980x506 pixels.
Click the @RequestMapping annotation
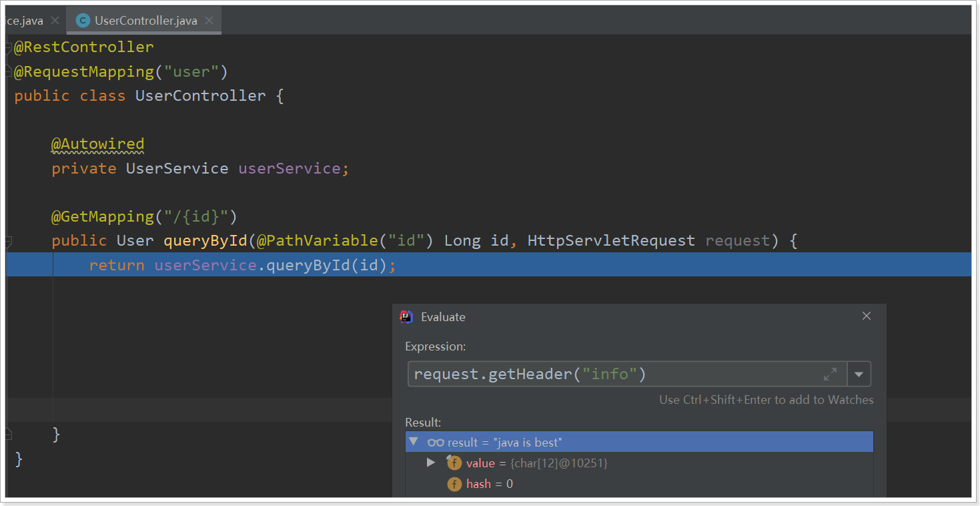(84, 71)
